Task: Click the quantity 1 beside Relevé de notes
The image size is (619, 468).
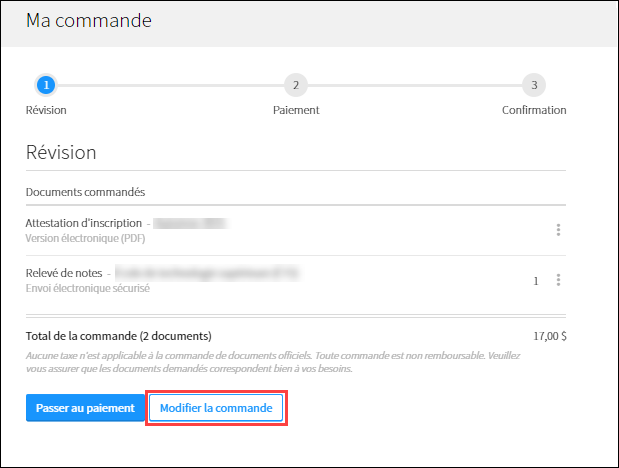Action: 536,281
